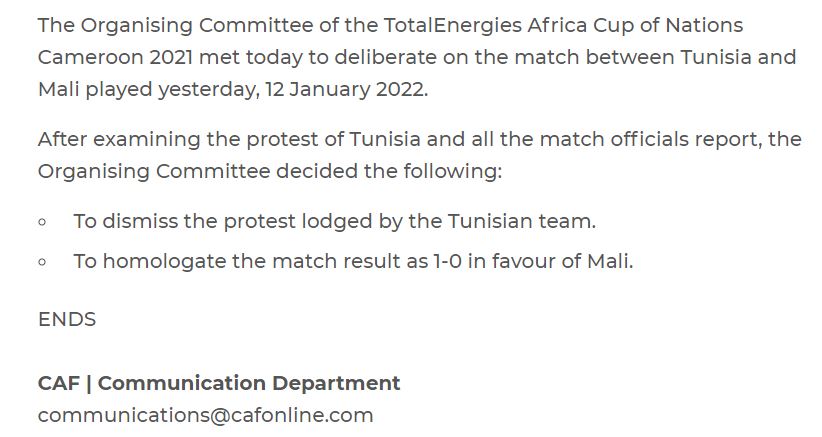Click the words 'Africa Cup of Nations'
This screenshot has width=822, height=437.
(x=635, y=26)
